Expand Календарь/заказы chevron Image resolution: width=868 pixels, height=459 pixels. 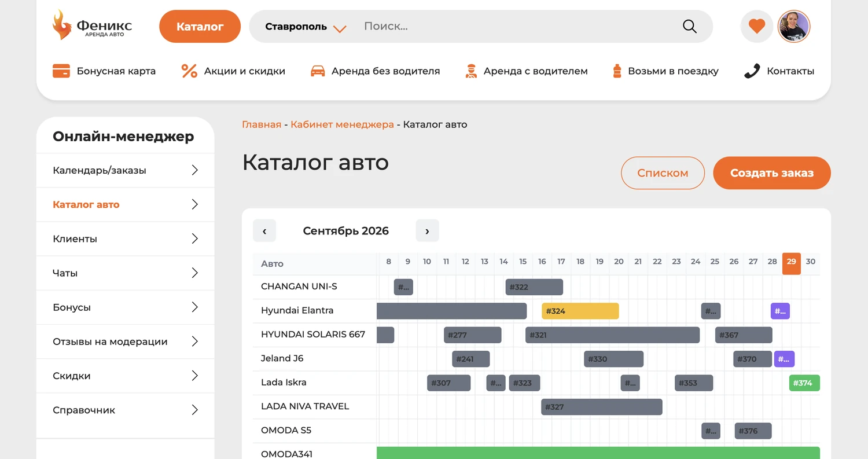click(x=195, y=170)
